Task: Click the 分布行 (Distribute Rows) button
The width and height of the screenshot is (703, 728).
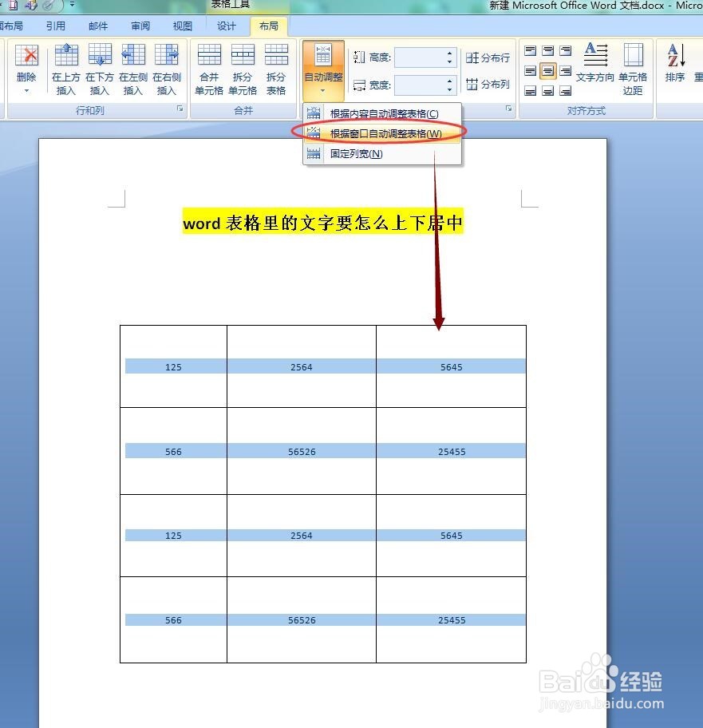Action: click(x=489, y=57)
